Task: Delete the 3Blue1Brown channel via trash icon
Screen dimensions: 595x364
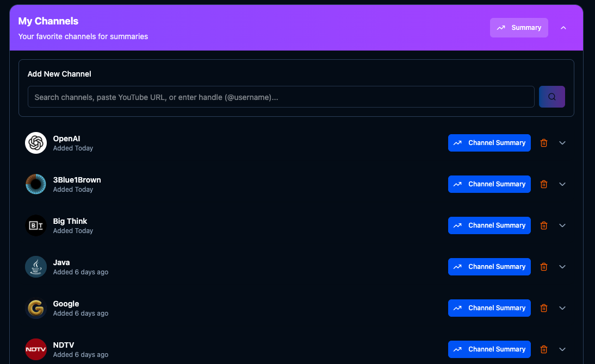Action: click(544, 184)
